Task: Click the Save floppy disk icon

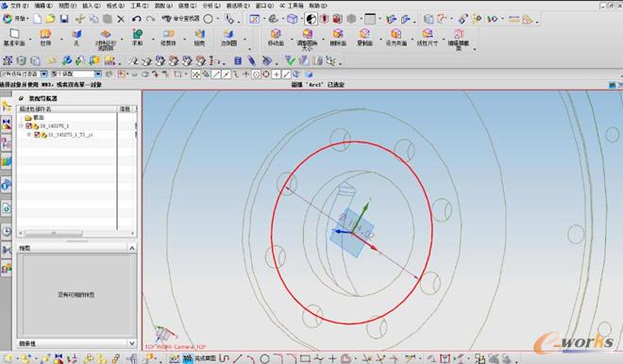Action: tap(63, 19)
